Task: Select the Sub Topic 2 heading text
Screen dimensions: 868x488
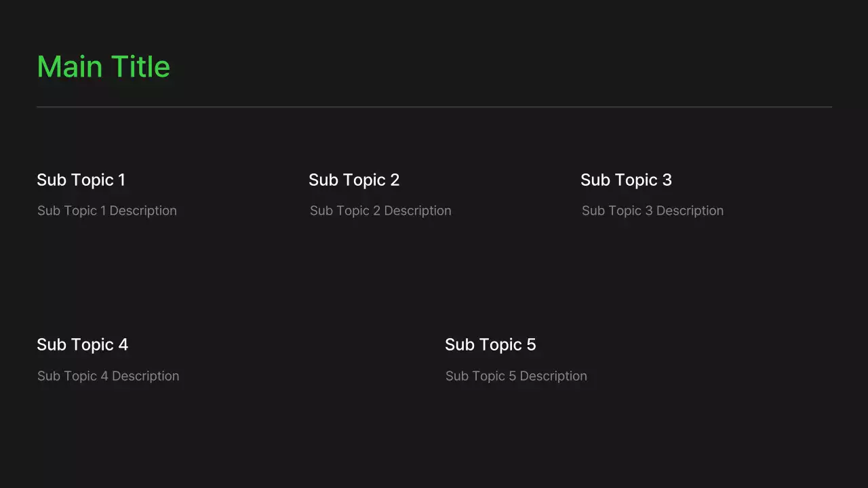Action: point(354,180)
